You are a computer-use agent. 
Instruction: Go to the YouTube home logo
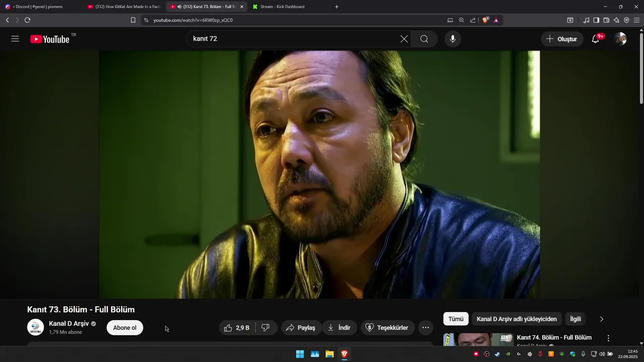click(x=50, y=39)
